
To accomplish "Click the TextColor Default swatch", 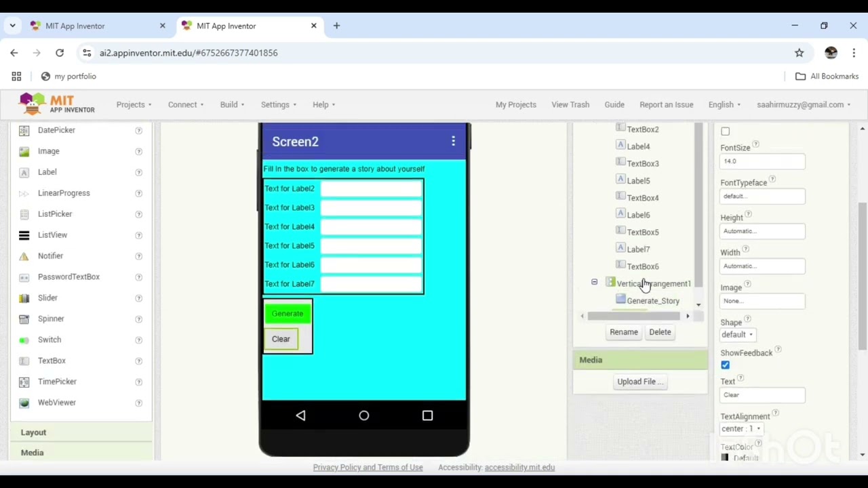I will coord(724,458).
